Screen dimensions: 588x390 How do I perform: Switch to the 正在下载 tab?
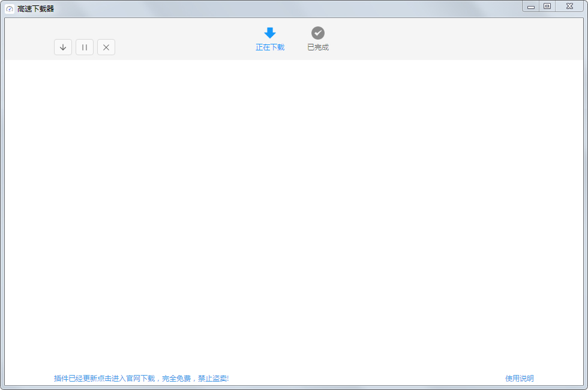point(269,47)
